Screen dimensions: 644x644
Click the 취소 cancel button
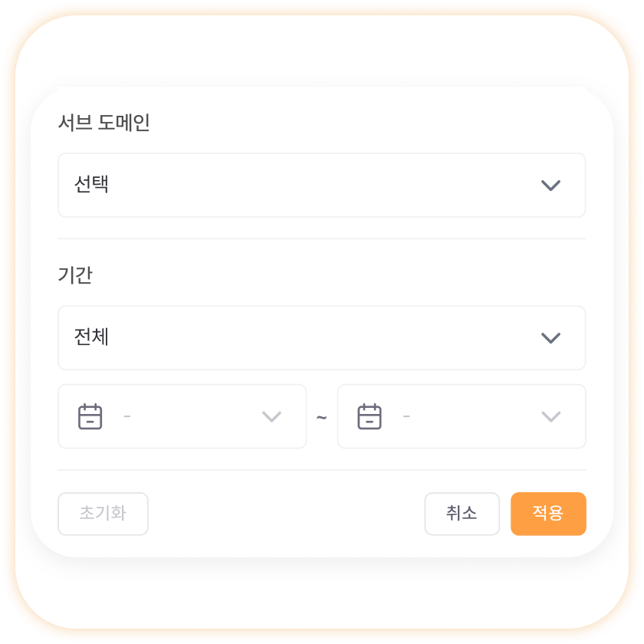(462, 514)
